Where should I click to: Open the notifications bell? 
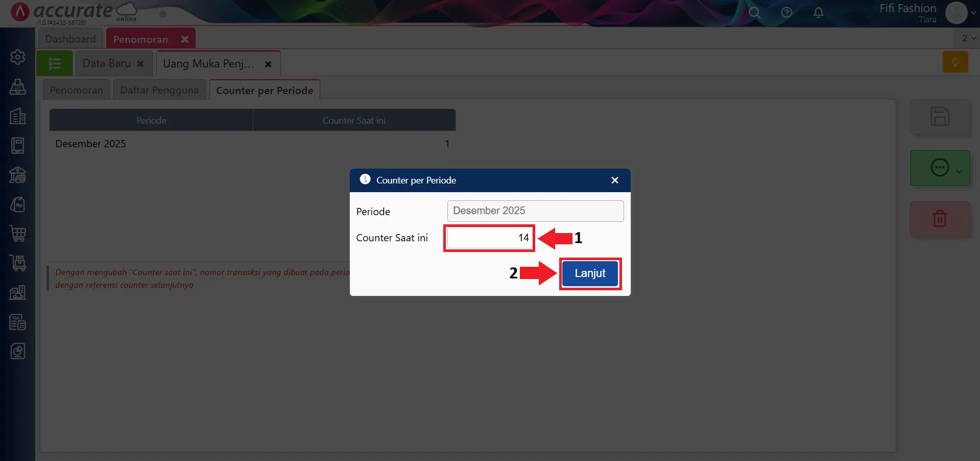pos(818,13)
